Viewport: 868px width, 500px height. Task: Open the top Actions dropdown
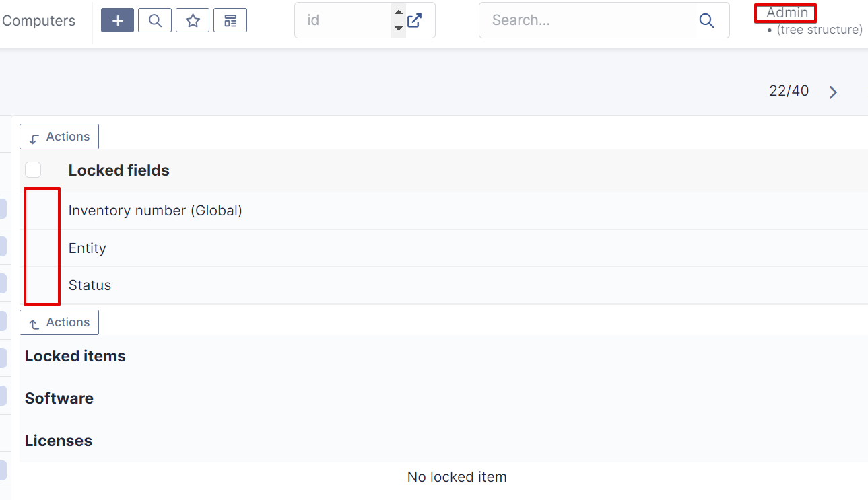click(x=59, y=137)
